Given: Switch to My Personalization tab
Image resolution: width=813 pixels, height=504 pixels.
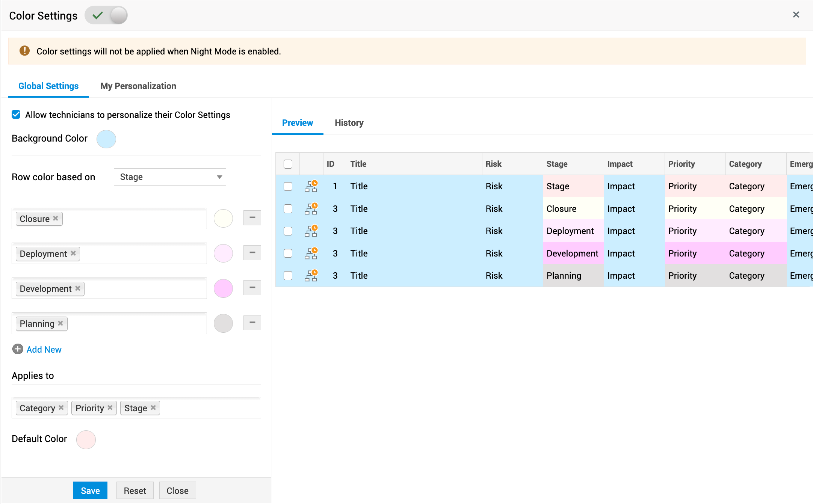Looking at the screenshot, I should pyautogui.click(x=138, y=86).
